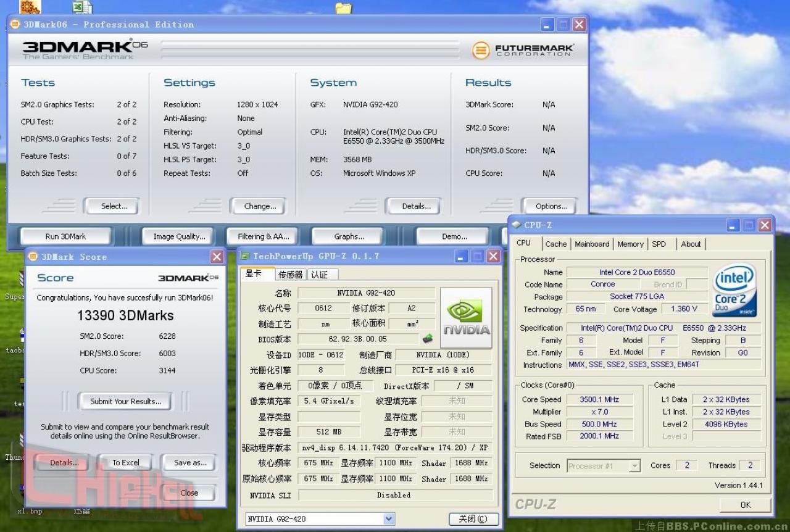Viewport: 790px width, 532px height.
Task: Click the BIOS save chip icon in GPU-Z
Action: (x=428, y=339)
